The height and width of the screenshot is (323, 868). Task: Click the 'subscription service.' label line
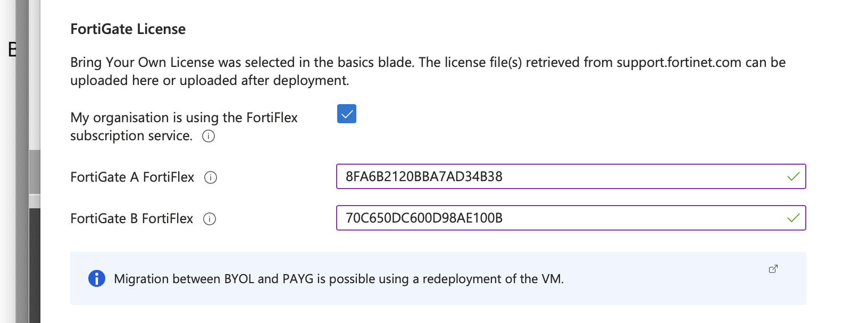coord(131,135)
